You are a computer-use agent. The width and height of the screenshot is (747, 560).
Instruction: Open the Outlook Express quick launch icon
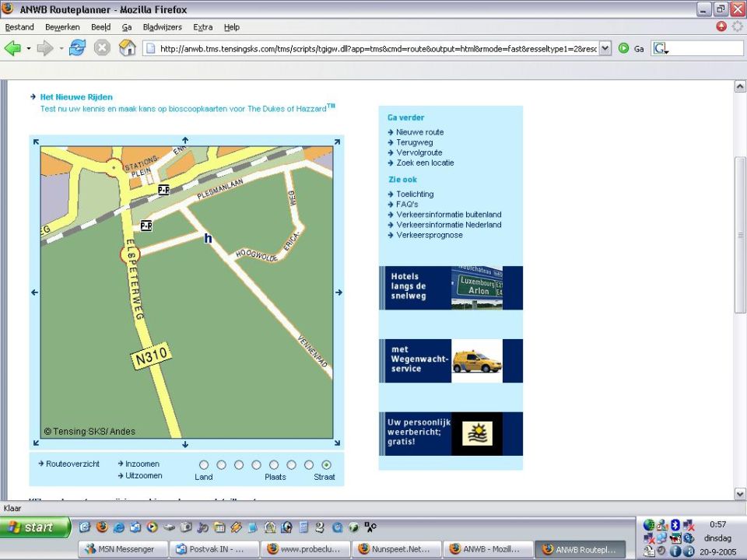coord(135,527)
